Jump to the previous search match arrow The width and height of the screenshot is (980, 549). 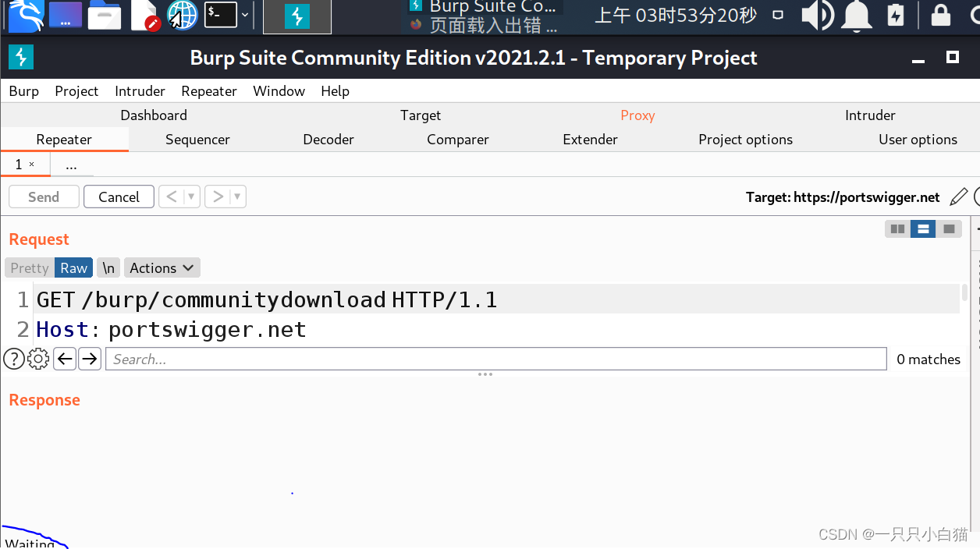[x=65, y=359]
